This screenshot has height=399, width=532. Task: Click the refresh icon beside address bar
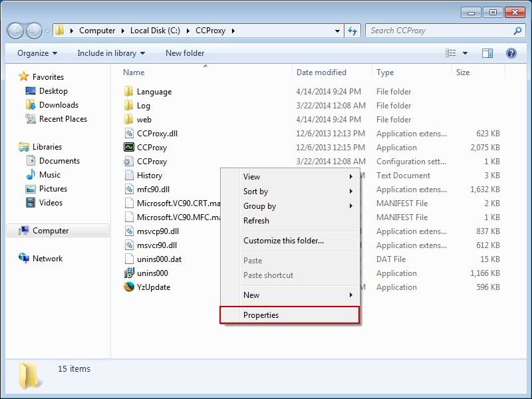pyautogui.click(x=352, y=31)
